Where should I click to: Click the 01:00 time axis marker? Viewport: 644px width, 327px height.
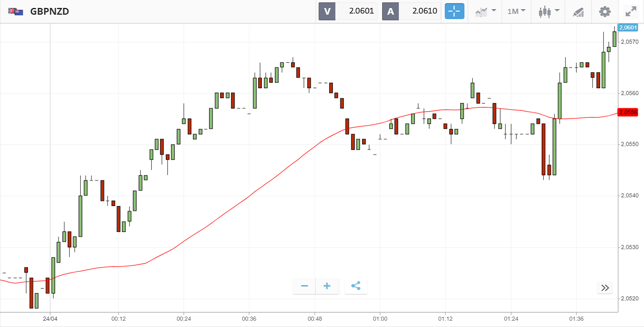click(380, 318)
